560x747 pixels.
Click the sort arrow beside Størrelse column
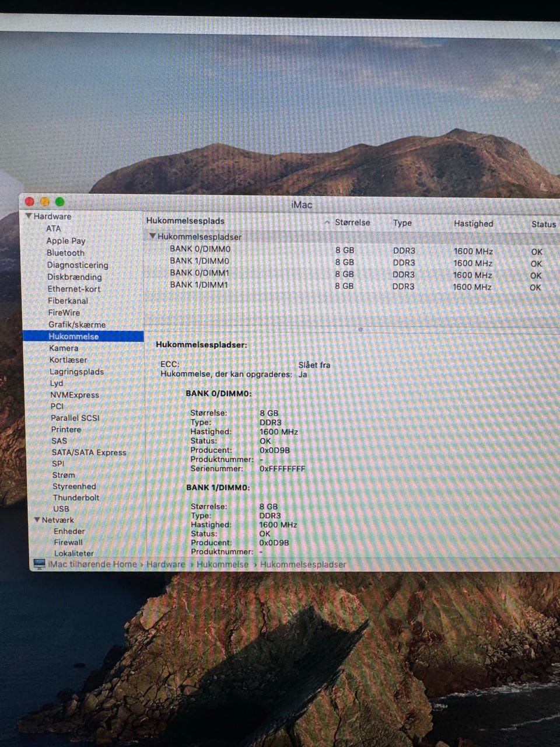(x=327, y=222)
